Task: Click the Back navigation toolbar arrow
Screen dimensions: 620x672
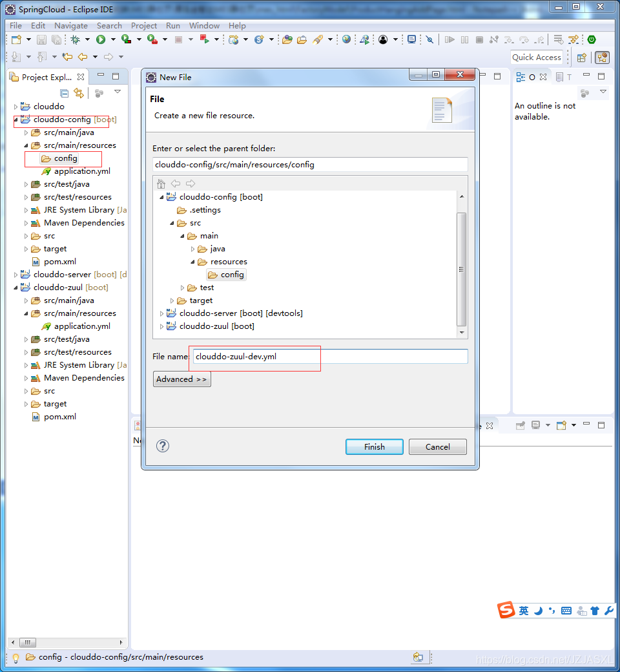Action: pyautogui.click(x=83, y=57)
